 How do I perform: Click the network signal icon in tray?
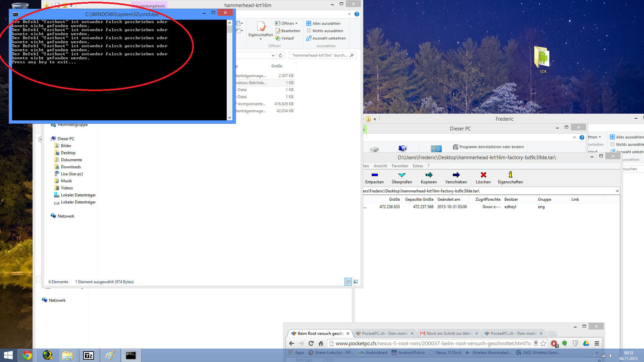pos(603,356)
